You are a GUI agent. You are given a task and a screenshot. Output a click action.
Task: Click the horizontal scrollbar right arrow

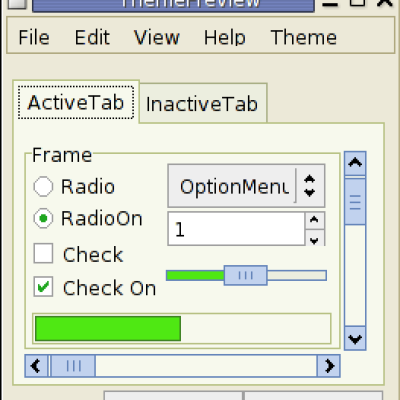pyautogui.click(x=329, y=366)
